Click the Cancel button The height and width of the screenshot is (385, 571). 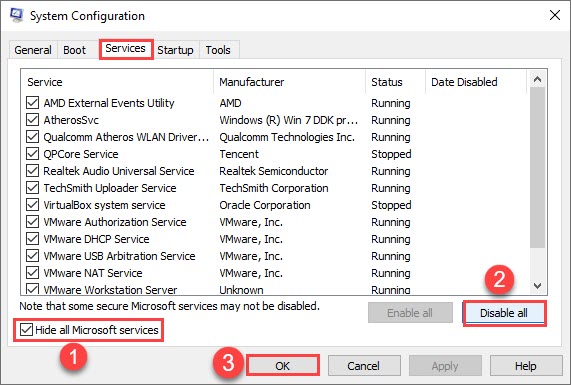tap(363, 365)
